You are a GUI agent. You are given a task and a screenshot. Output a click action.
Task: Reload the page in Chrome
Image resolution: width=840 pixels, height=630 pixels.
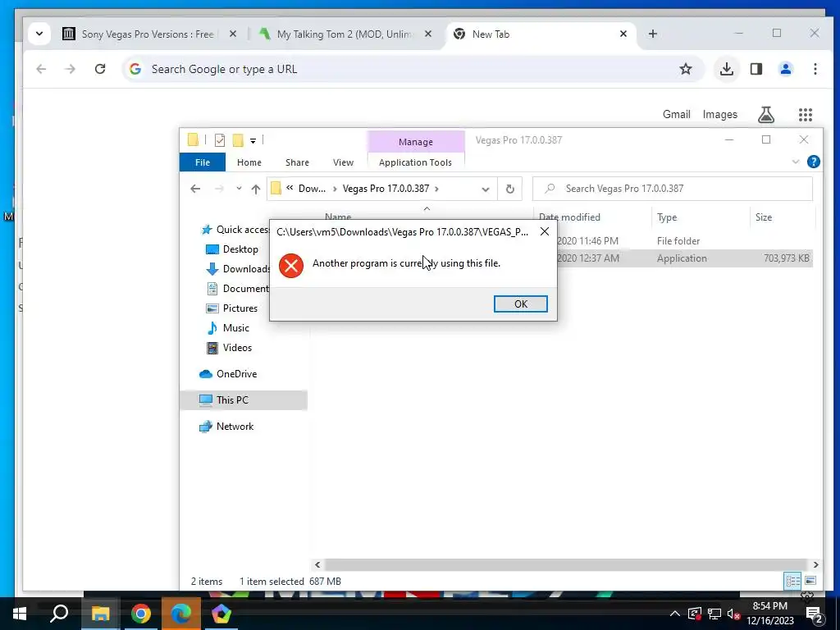(99, 69)
